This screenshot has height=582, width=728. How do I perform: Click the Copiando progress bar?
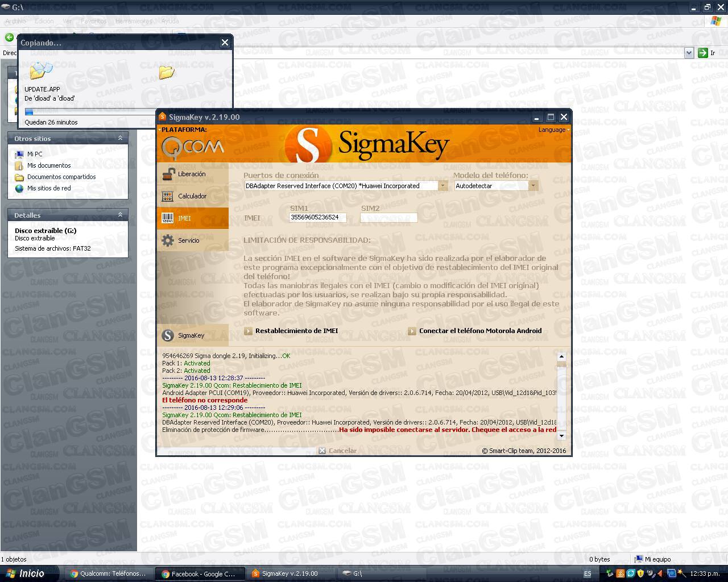(90, 112)
